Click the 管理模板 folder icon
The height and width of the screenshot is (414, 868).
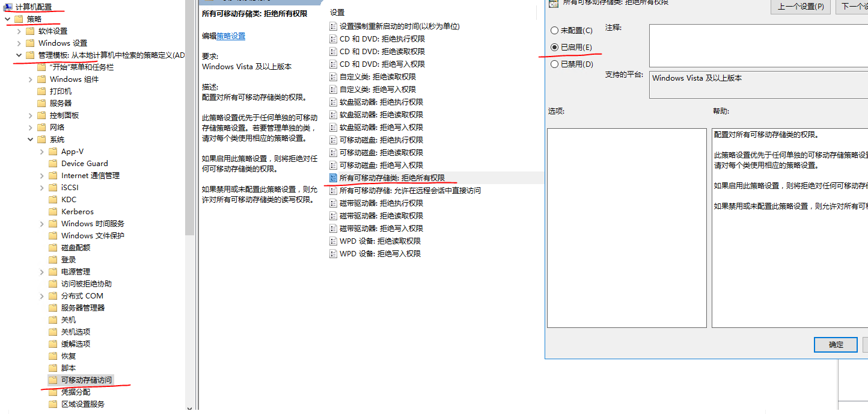[30, 55]
